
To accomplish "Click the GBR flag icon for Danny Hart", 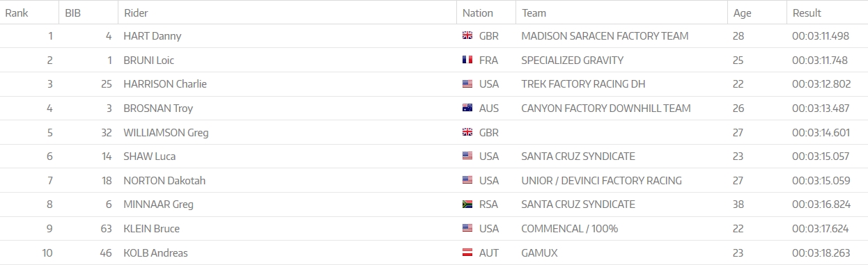I will point(467,36).
